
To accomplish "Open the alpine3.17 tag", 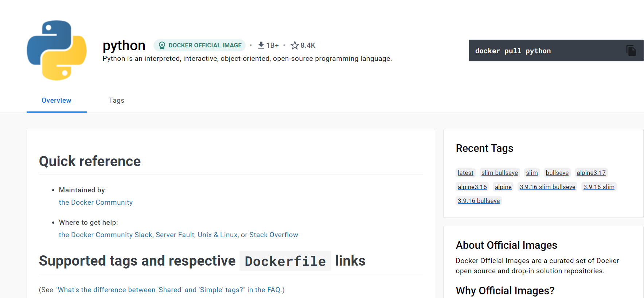I will pyautogui.click(x=591, y=173).
